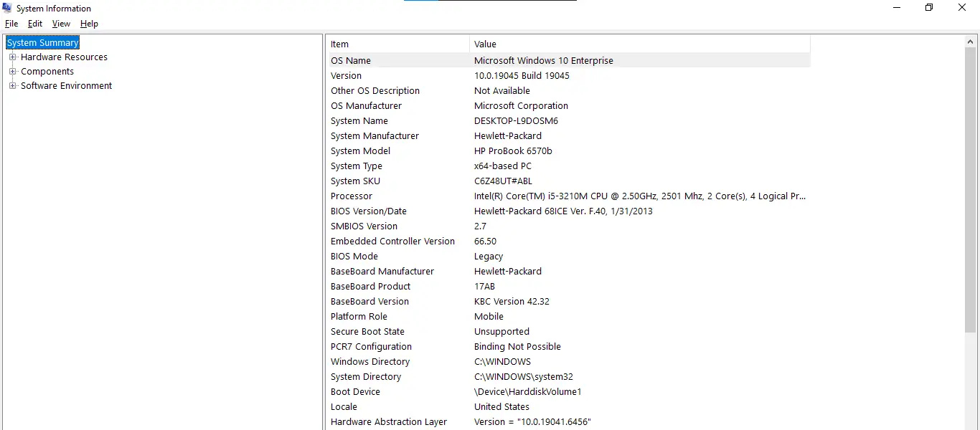Image resolution: width=980 pixels, height=430 pixels.
Task: Open the File menu
Action: tap(11, 23)
